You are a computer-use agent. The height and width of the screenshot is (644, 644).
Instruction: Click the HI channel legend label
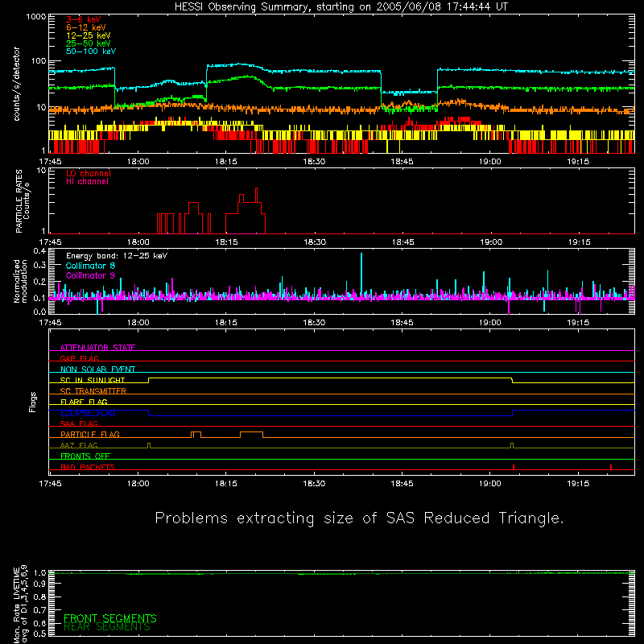[x=88, y=181]
